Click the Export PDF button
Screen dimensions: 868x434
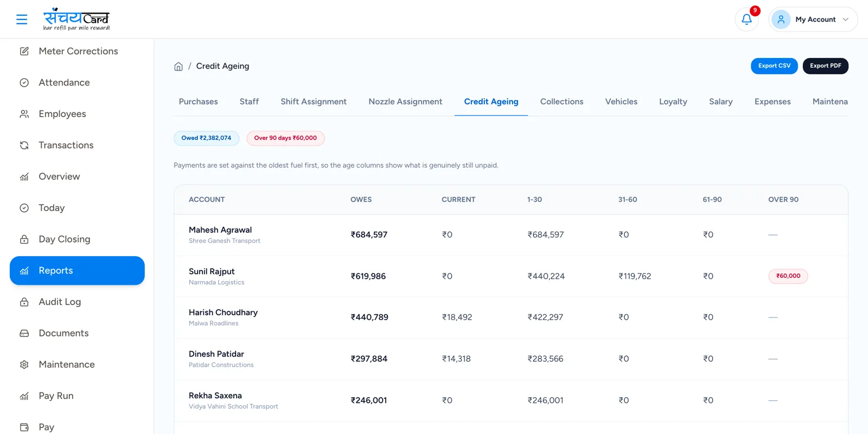[x=825, y=66]
